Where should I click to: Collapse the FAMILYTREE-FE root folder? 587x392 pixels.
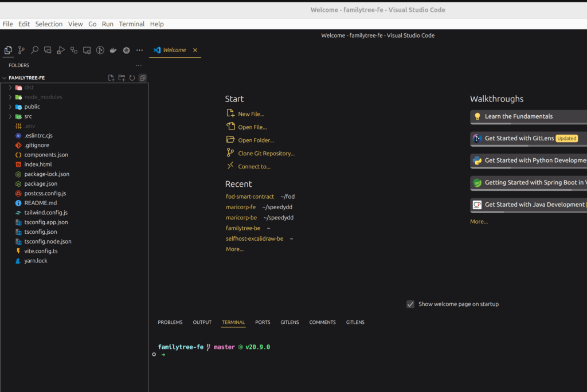coord(5,78)
